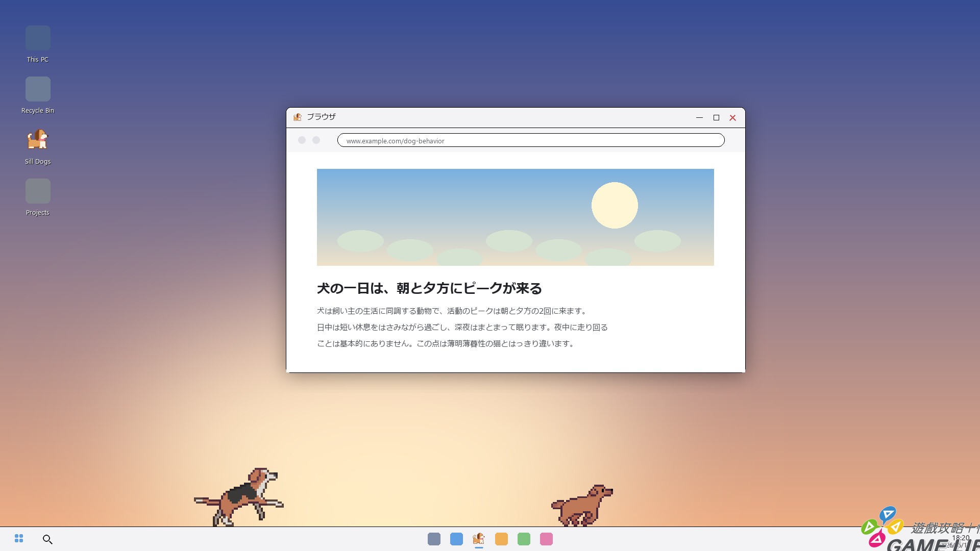This screenshot has height=551, width=980.
Task: Click the taskbar search magnifier
Action: (47, 539)
